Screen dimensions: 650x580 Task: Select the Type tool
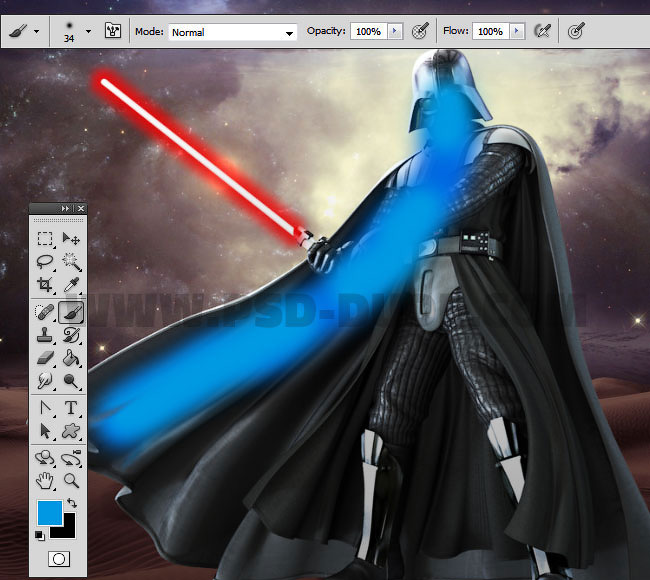pyautogui.click(x=71, y=408)
